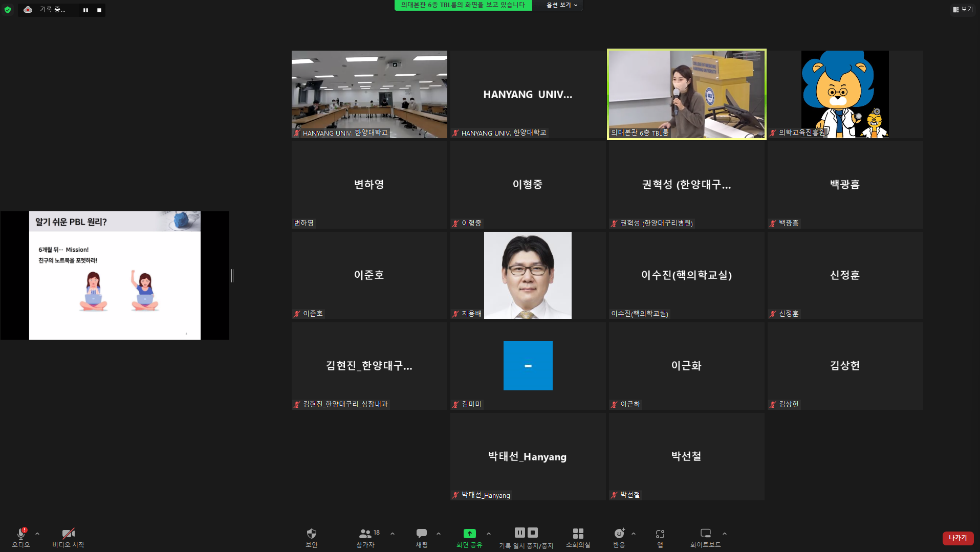Open the 보기 view menu

963,9
